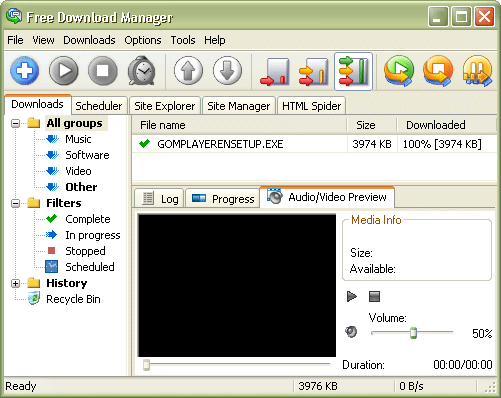Select the Complete filter in the tree

[88, 219]
